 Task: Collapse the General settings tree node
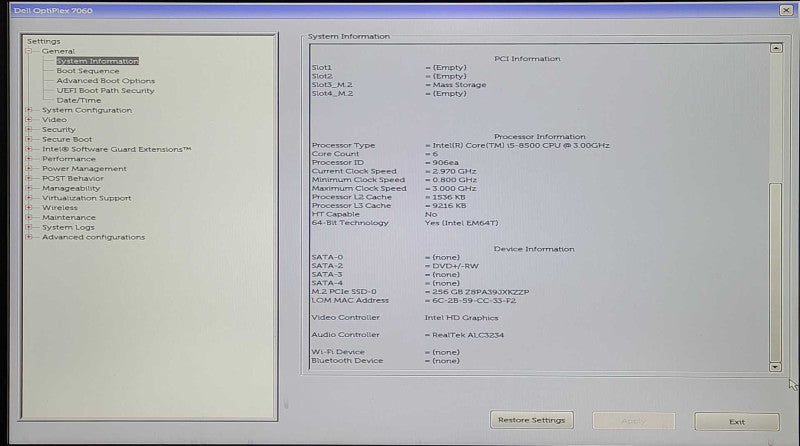pyautogui.click(x=29, y=51)
